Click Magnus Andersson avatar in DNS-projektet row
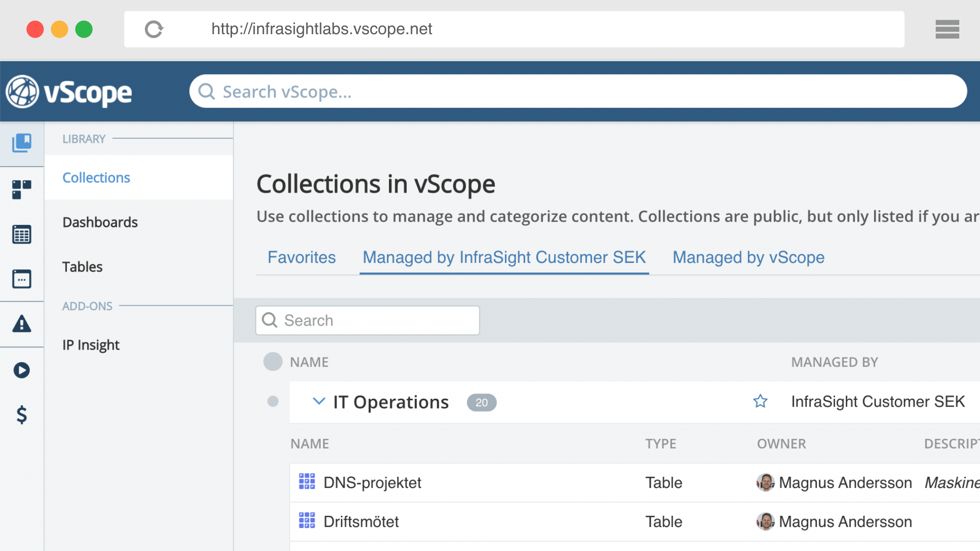Image resolution: width=980 pixels, height=551 pixels. click(765, 482)
